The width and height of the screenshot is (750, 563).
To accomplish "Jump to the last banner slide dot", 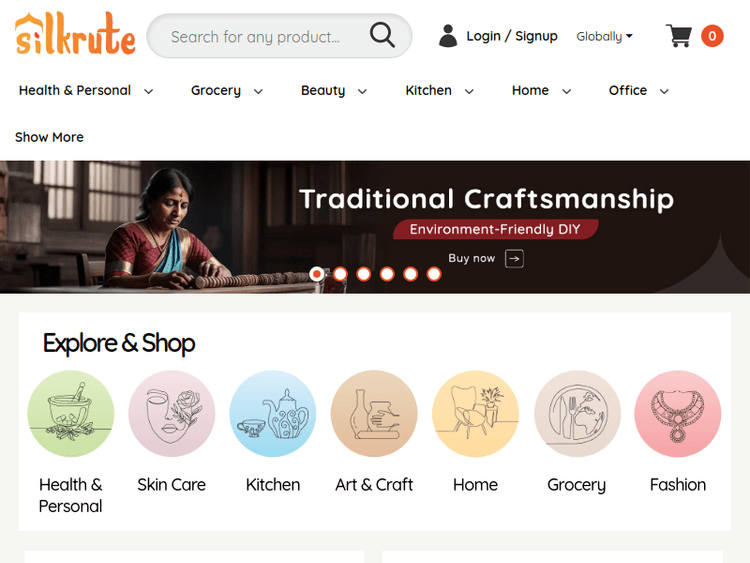I will tap(434, 274).
